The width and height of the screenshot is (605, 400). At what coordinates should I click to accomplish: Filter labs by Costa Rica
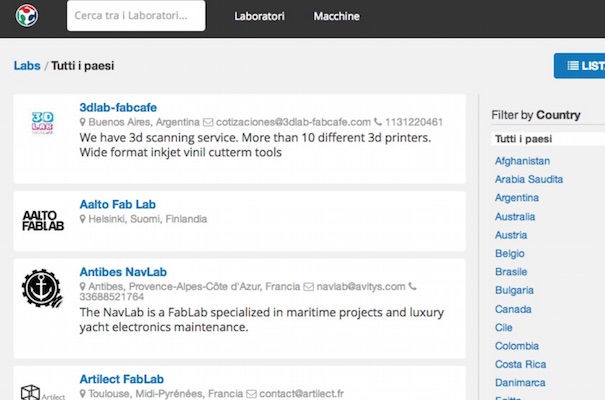tap(521, 364)
